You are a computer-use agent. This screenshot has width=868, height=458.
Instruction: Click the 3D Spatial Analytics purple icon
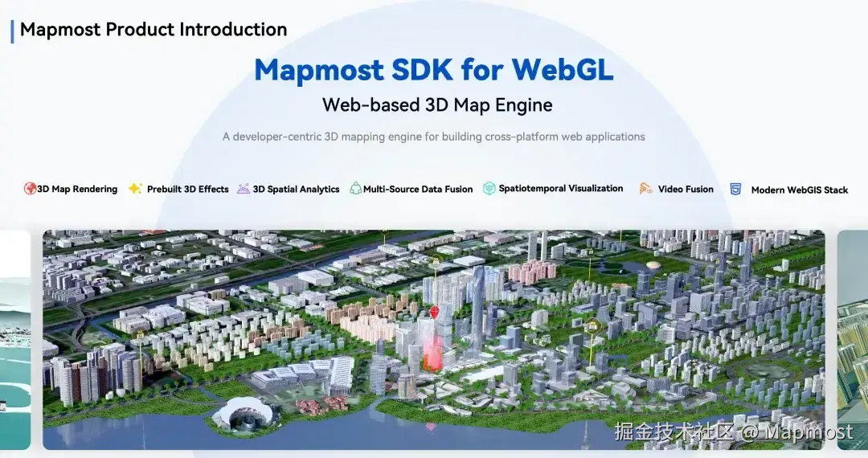244,189
